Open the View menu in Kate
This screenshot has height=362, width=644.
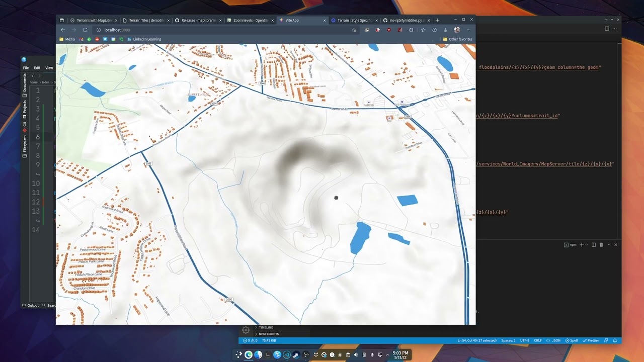pos(49,68)
